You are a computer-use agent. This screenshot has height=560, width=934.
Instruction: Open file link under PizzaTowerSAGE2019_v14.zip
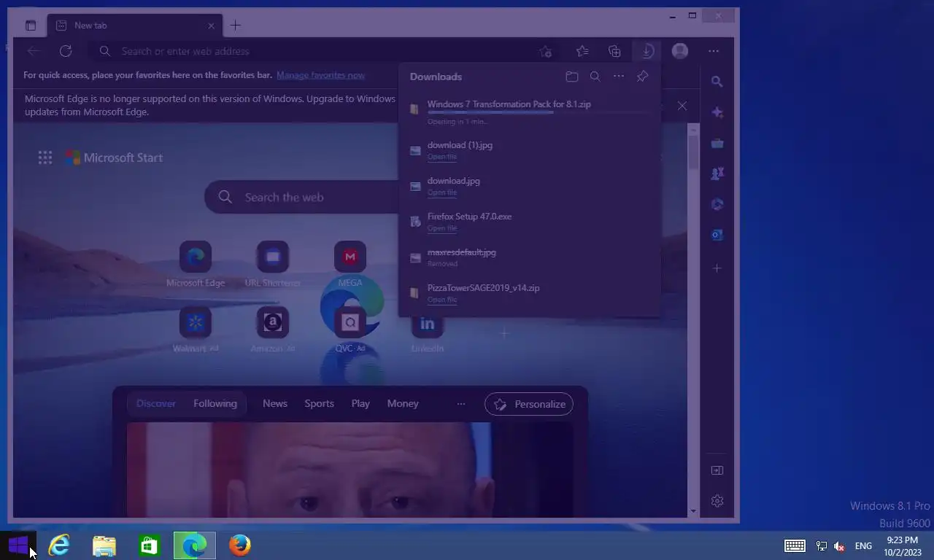pos(442,300)
